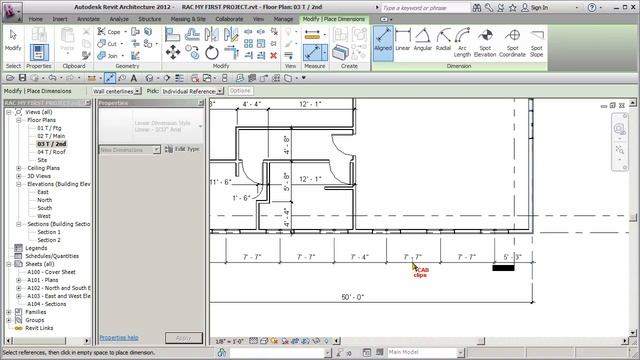Viewport: 640px width, 360px height.
Task: Click Sign In
Action: pos(535,7)
